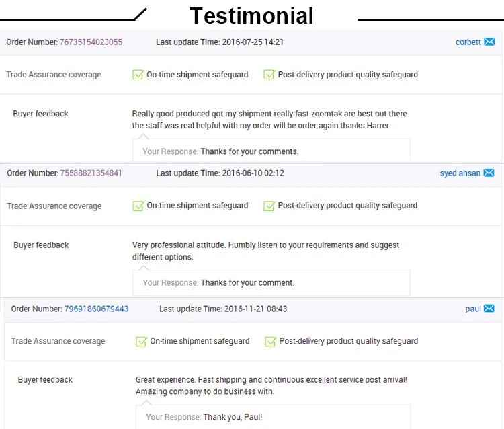Click the message icon next to paul

click(x=489, y=309)
